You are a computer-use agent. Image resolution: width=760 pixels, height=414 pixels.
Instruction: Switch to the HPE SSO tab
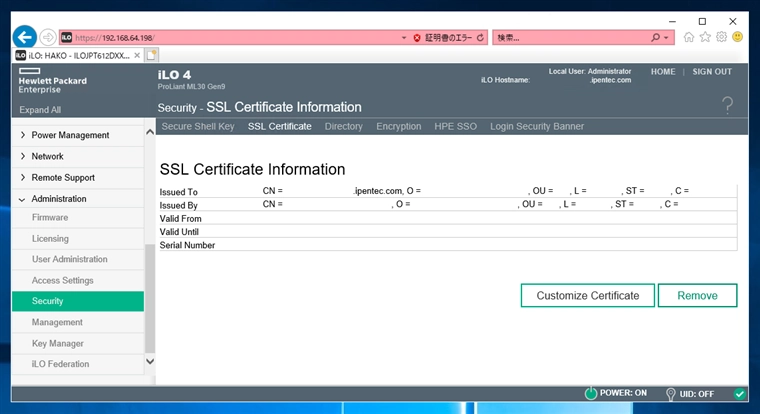click(456, 127)
